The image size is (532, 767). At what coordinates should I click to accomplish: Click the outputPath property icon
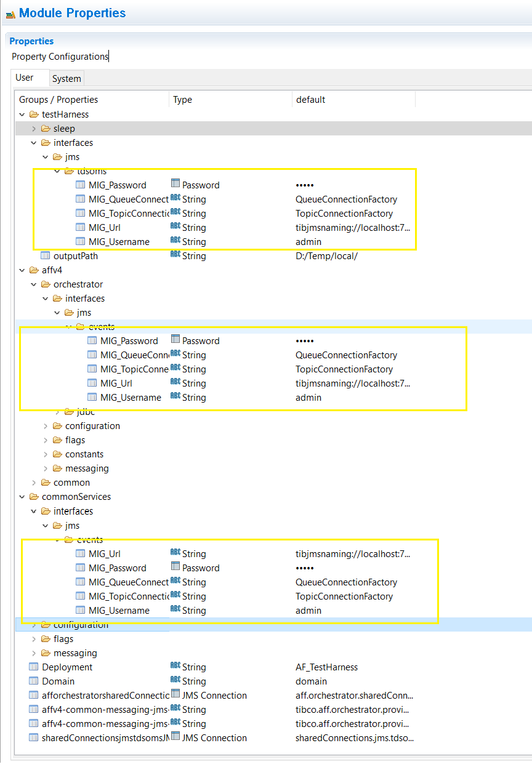(x=46, y=256)
